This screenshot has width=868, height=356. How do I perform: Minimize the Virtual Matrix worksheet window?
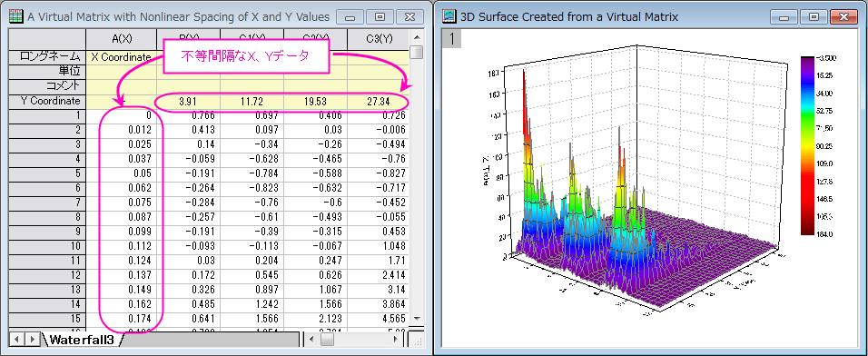click(x=350, y=17)
